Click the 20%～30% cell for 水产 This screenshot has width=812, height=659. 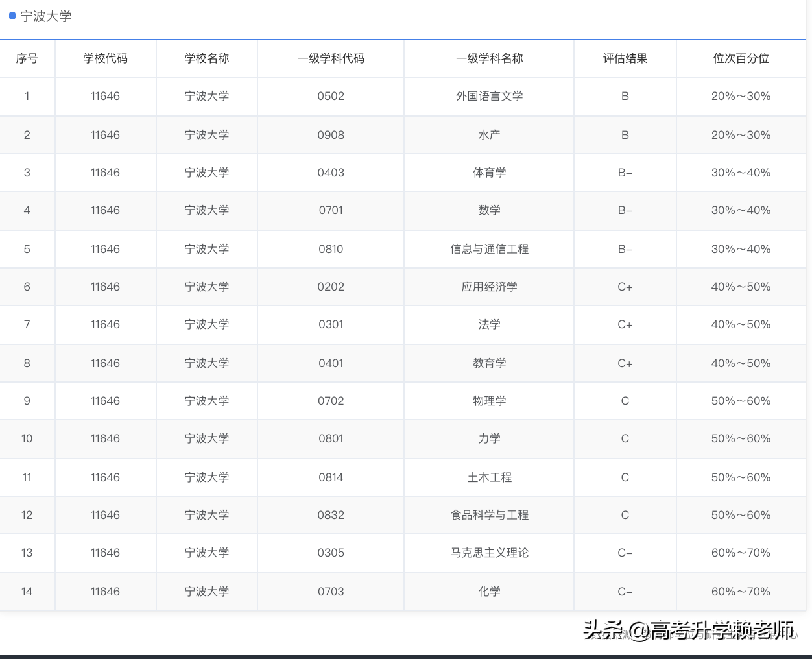click(x=741, y=135)
